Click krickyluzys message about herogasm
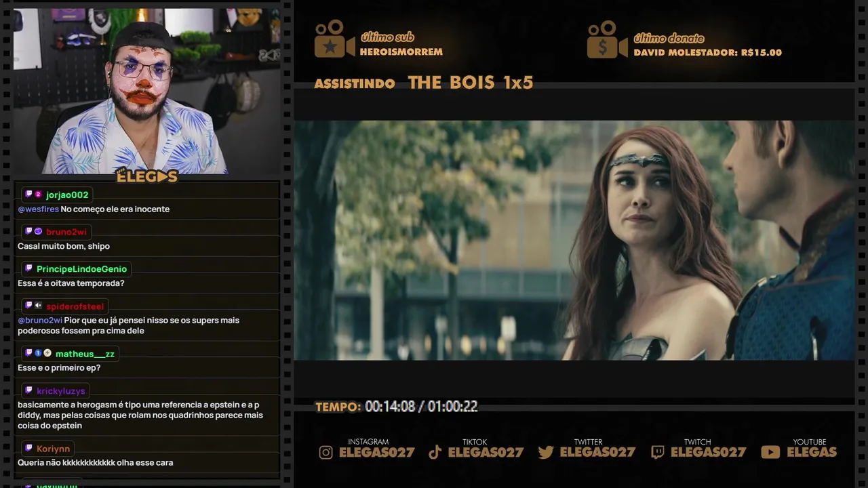 (x=140, y=415)
